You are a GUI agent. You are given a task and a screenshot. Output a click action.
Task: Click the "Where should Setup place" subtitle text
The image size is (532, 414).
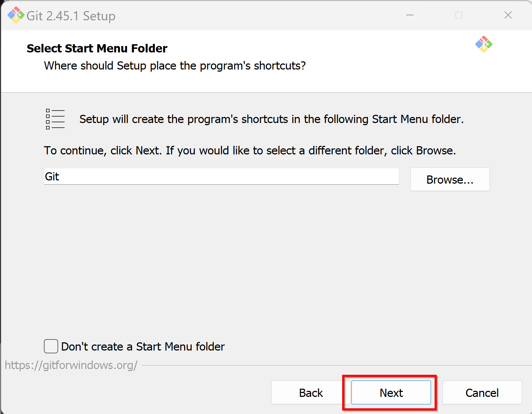[175, 66]
